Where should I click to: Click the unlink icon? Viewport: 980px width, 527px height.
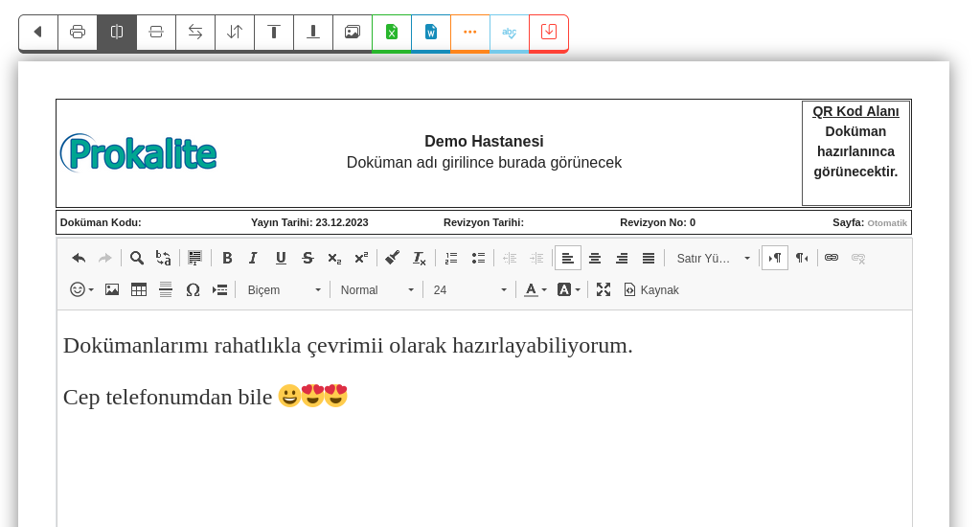[858, 258]
